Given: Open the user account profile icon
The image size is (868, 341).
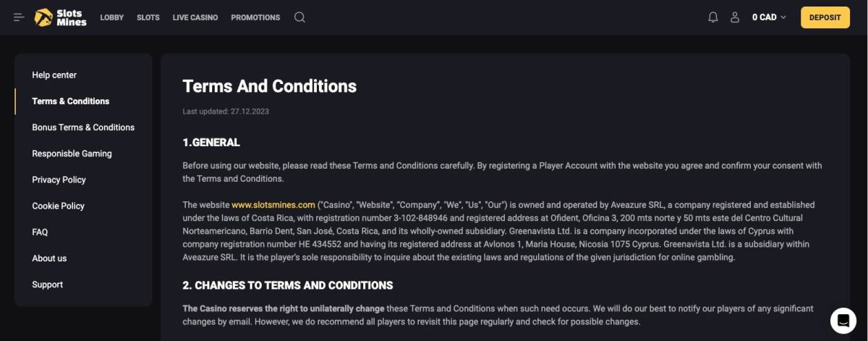Looking at the screenshot, I should pyautogui.click(x=735, y=17).
